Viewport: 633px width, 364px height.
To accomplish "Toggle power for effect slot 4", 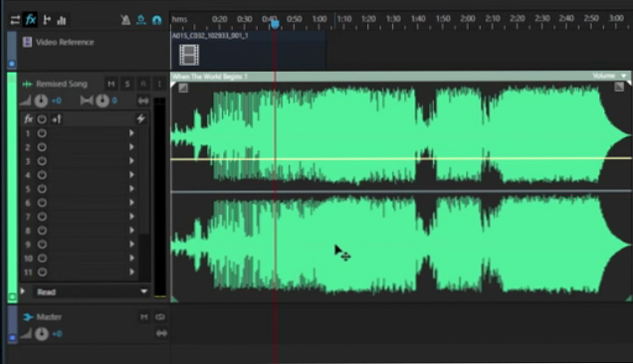I will tap(42, 175).
